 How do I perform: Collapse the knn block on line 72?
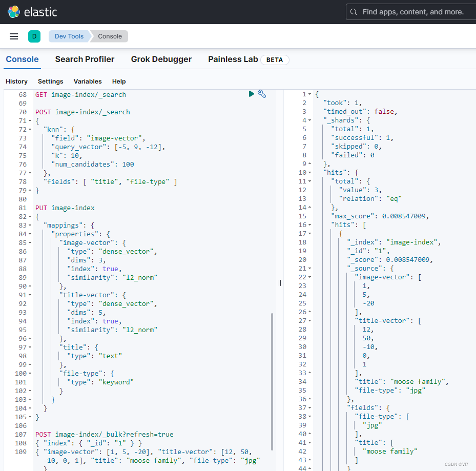pyautogui.click(x=31, y=129)
